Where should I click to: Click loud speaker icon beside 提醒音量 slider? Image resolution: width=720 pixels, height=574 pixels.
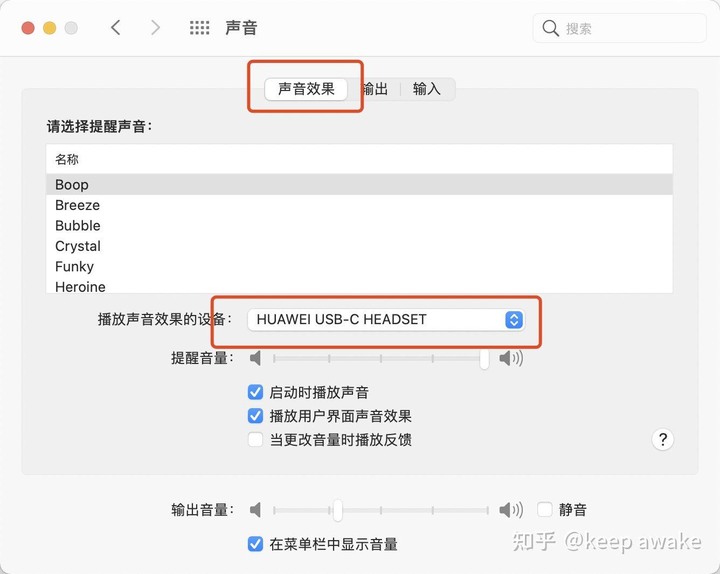tap(511, 358)
